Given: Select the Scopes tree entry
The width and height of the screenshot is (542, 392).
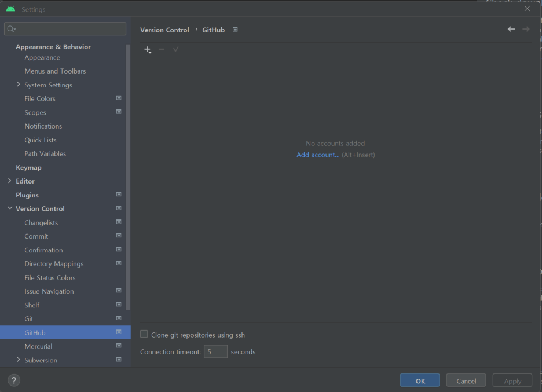Looking at the screenshot, I should pyautogui.click(x=35, y=113).
